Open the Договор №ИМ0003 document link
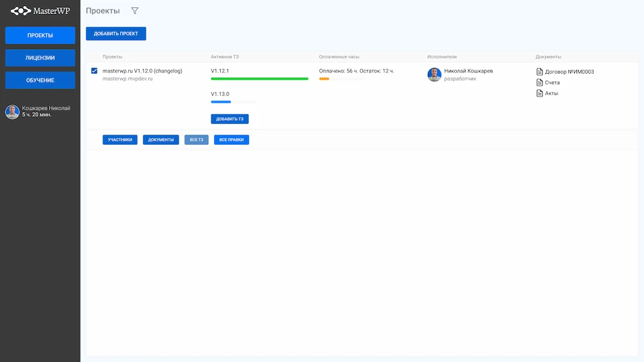 [570, 72]
